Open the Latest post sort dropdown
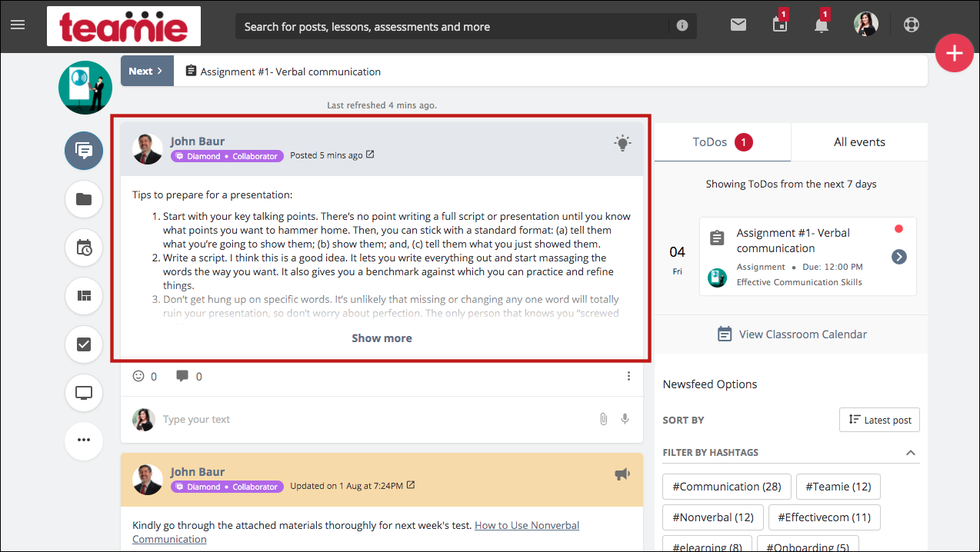 click(879, 420)
